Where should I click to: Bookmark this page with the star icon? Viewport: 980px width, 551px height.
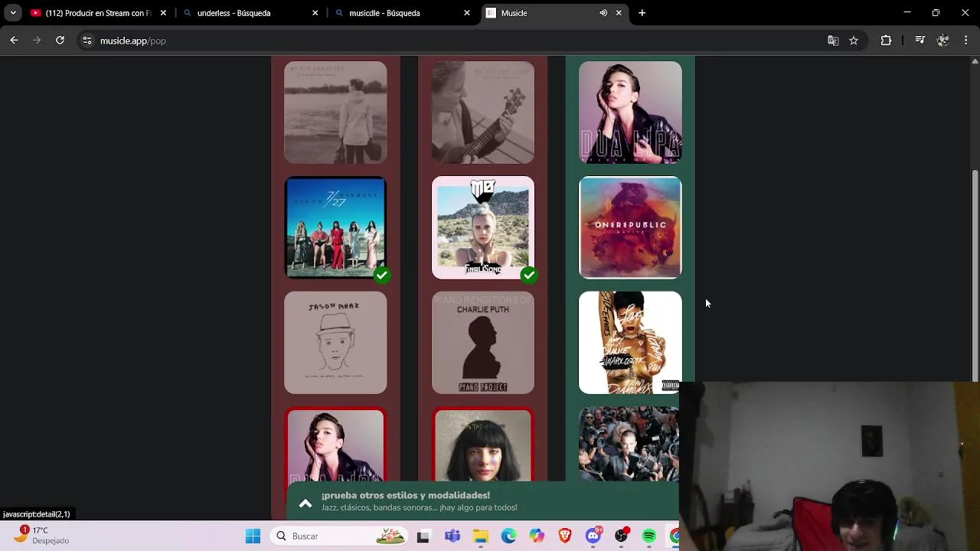click(x=854, y=41)
